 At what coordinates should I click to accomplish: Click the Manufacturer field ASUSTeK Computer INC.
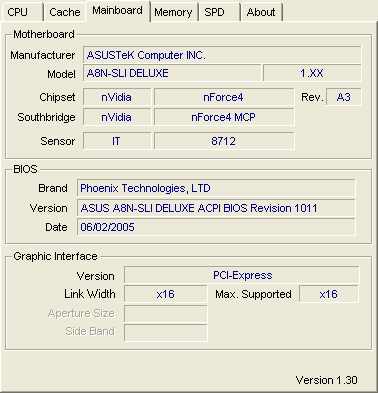tap(222, 55)
